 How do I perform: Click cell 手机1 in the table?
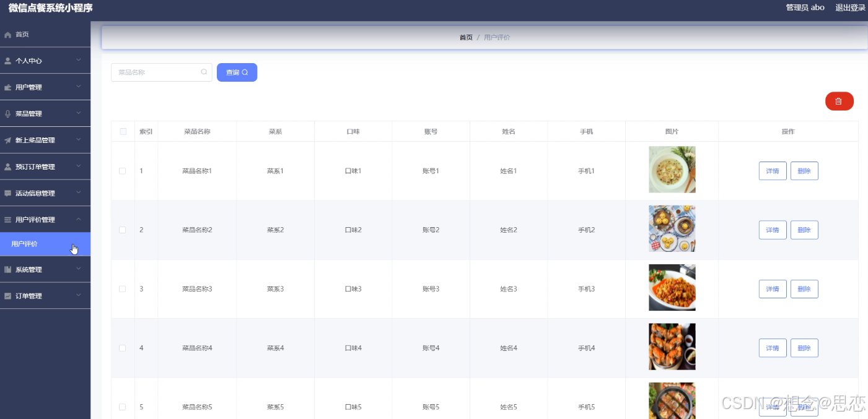coord(586,171)
